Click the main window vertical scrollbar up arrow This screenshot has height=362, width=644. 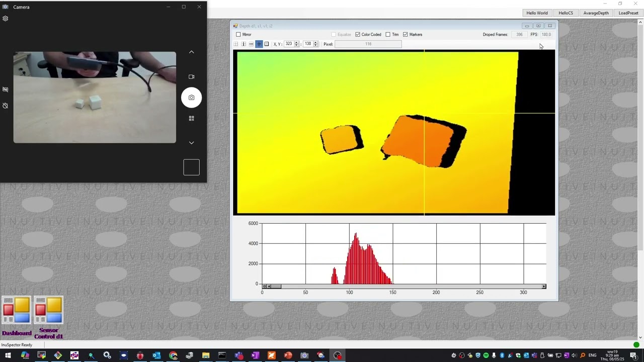640,22
